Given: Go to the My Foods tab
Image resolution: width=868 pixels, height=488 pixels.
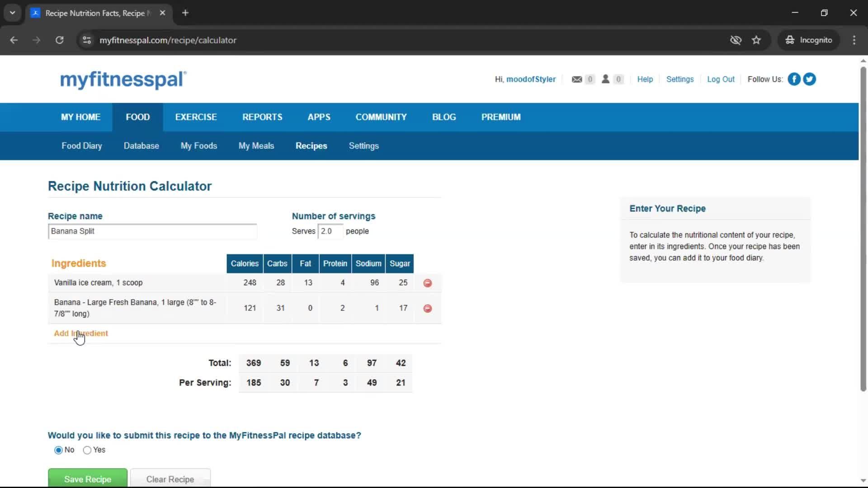Looking at the screenshot, I should (x=199, y=146).
